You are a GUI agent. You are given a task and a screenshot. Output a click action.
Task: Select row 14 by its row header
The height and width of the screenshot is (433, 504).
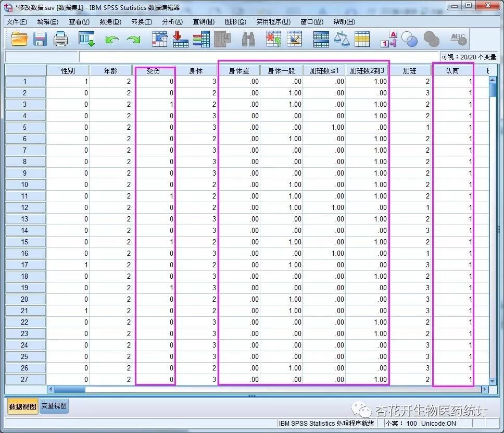tap(24, 230)
